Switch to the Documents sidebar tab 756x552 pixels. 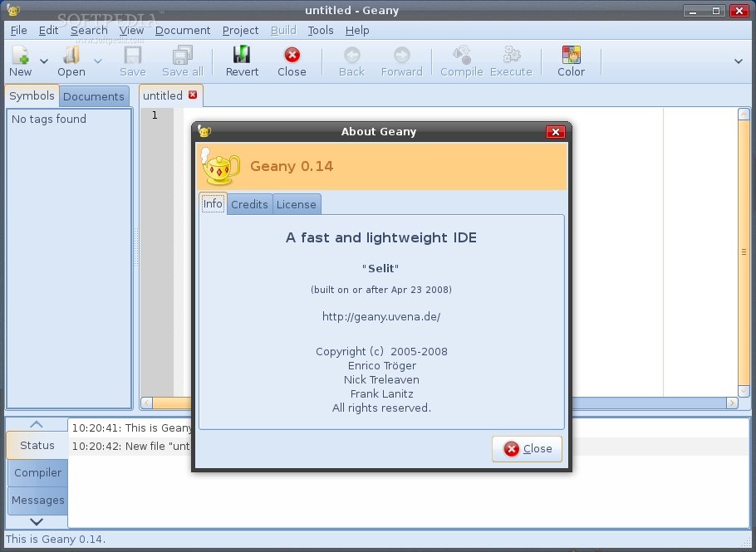94,96
